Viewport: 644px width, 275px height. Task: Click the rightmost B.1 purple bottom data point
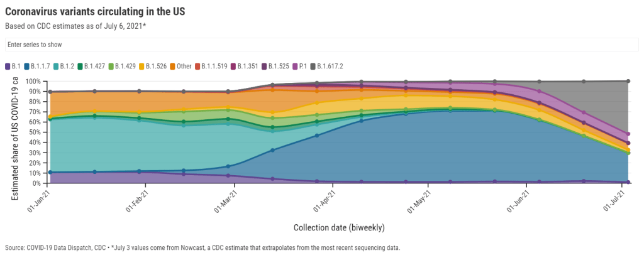click(x=628, y=182)
